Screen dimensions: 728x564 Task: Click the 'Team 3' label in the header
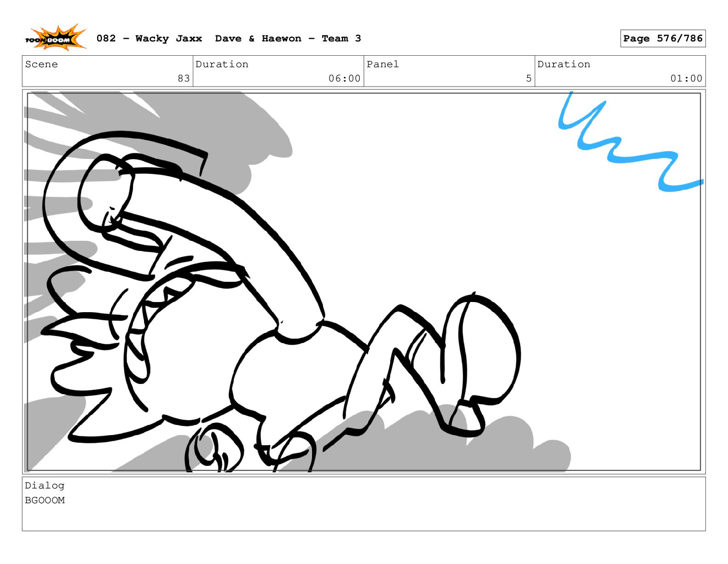[341, 39]
